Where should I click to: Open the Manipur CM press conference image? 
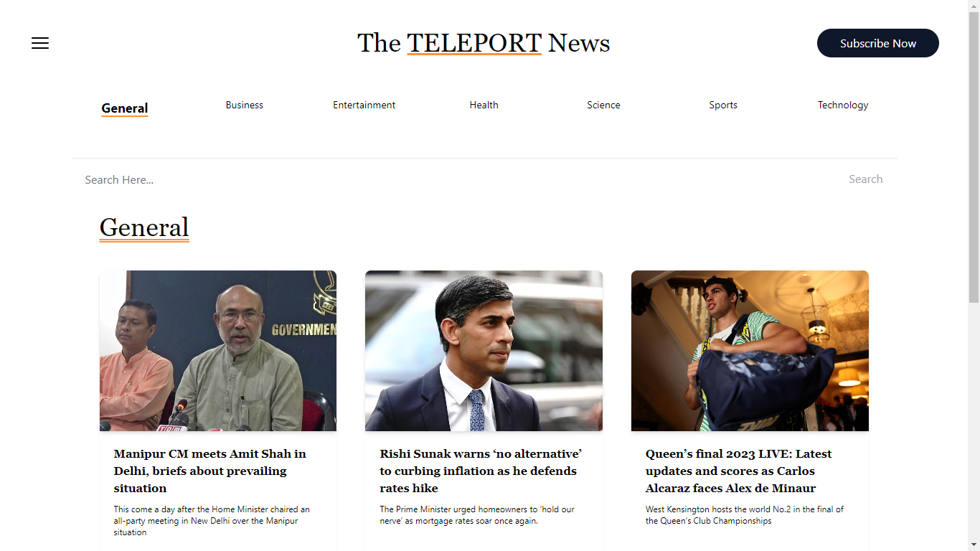(218, 351)
